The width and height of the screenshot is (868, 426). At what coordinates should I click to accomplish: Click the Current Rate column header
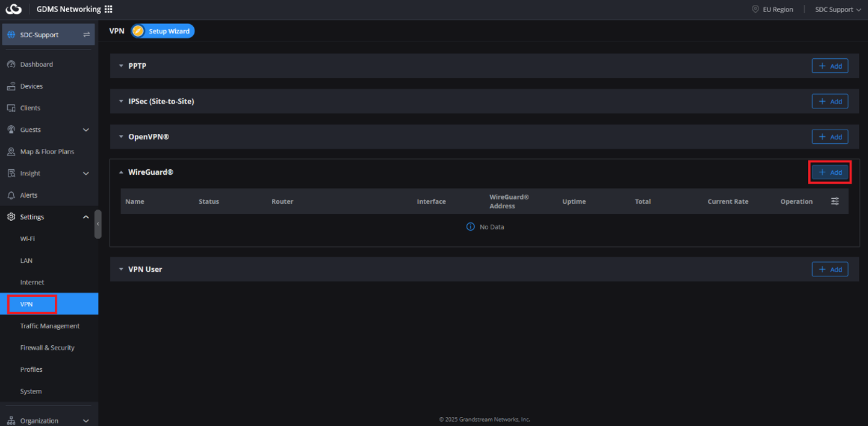pyautogui.click(x=728, y=201)
